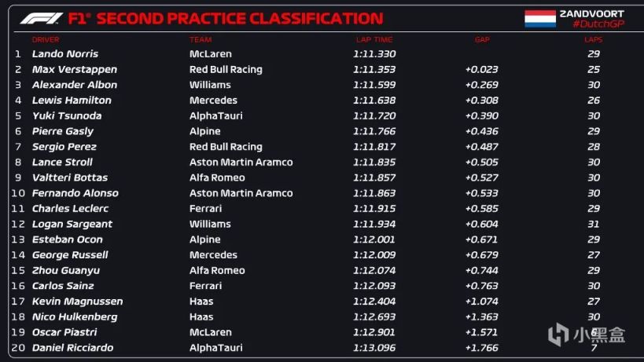
Task: Click the Aston Martin Aramco team for Stroll
Action: tap(241, 163)
